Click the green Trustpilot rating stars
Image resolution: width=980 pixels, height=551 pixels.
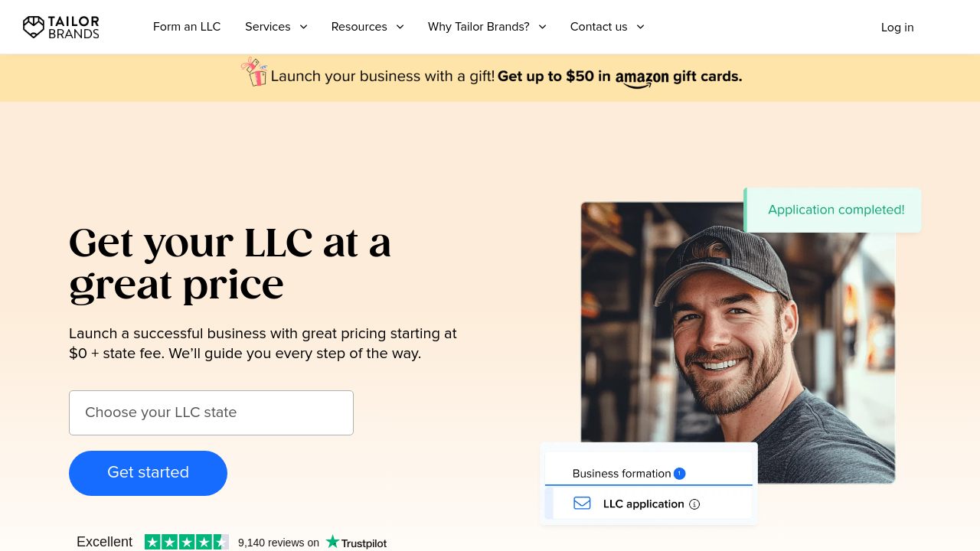187,542
